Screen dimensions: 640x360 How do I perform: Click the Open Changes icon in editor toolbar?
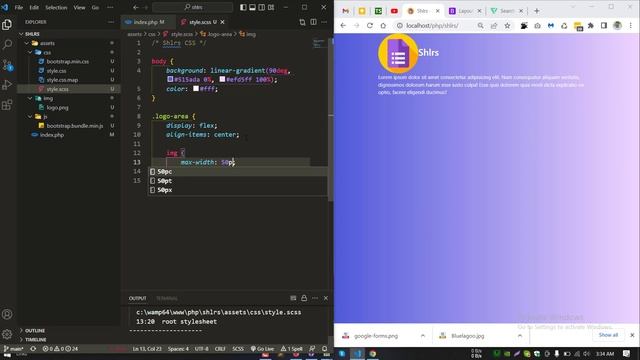302,22
